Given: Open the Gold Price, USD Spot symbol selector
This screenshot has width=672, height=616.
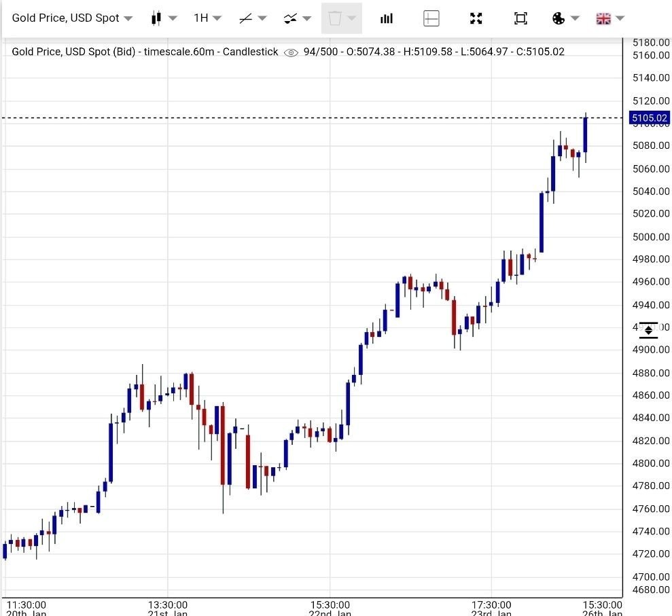Looking at the screenshot, I should pos(72,18).
